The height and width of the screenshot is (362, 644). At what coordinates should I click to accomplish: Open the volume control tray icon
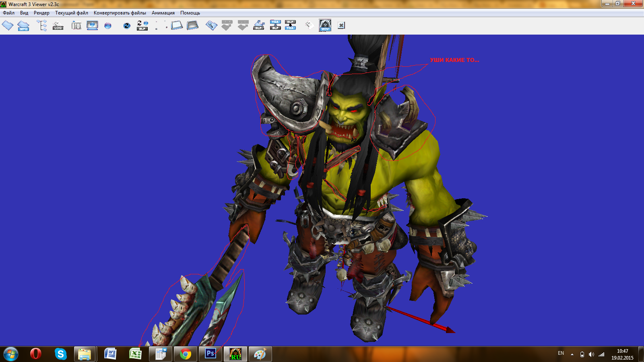click(591, 354)
